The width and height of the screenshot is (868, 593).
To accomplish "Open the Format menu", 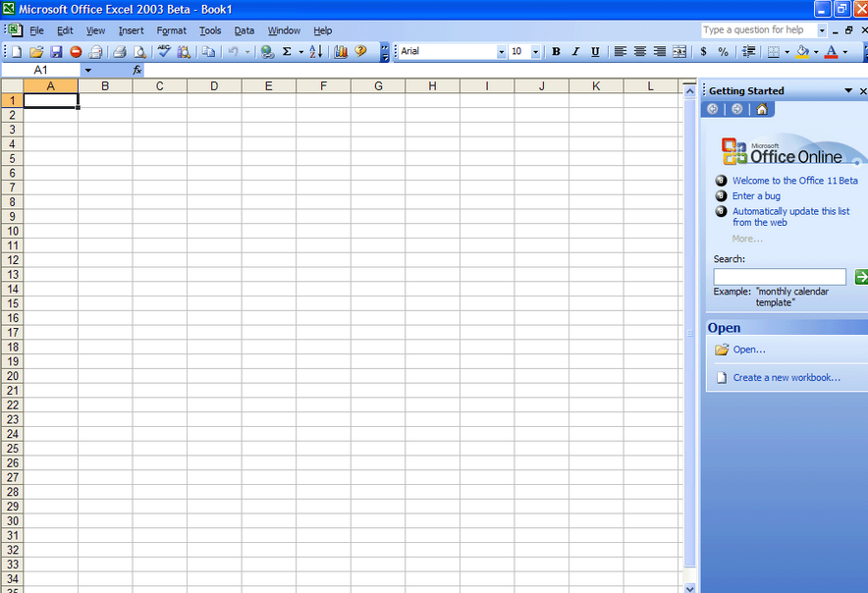I will tap(172, 30).
